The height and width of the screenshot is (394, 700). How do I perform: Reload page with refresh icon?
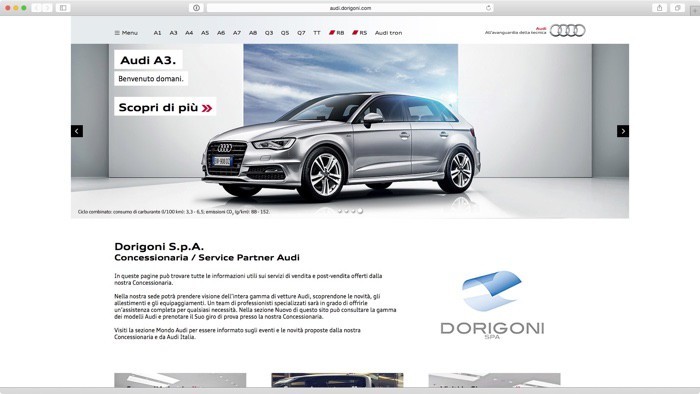488,8
